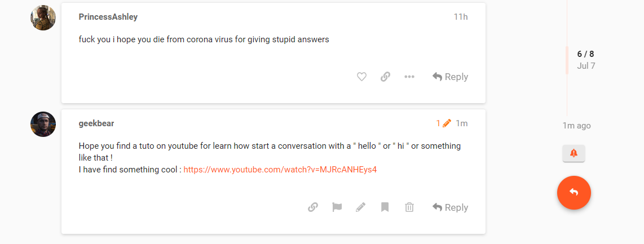This screenshot has height=244, width=644.
Task: Reply to PrincessAshley's post
Action: (x=450, y=77)
